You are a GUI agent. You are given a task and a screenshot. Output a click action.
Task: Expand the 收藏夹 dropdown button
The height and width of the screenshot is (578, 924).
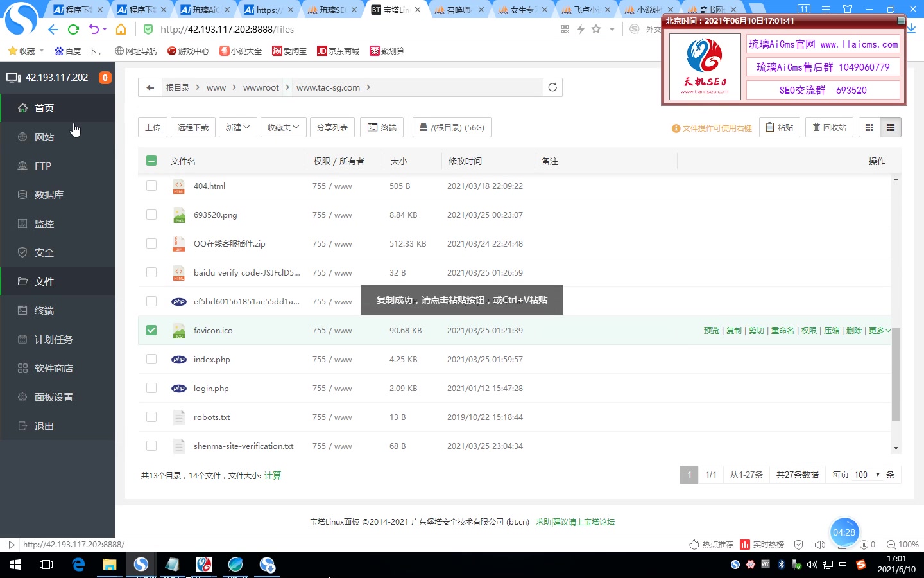284,127
